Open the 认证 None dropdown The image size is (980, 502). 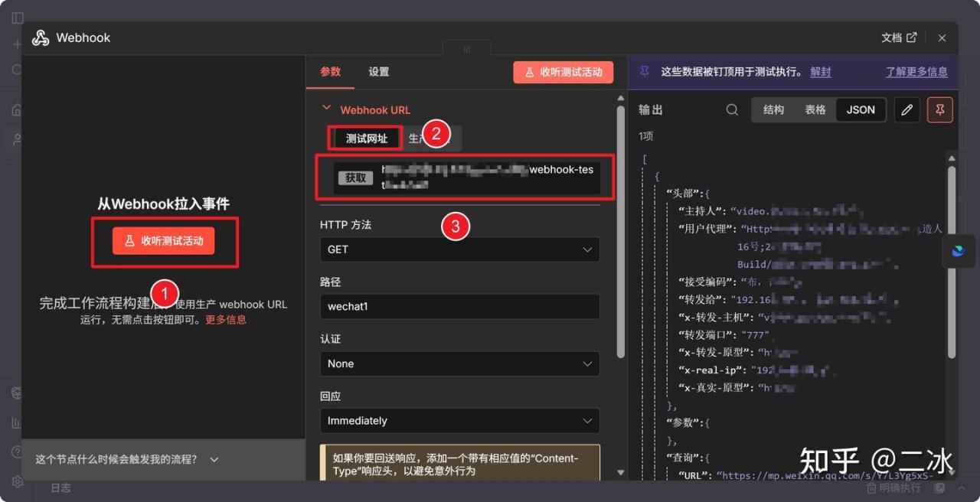459,363
